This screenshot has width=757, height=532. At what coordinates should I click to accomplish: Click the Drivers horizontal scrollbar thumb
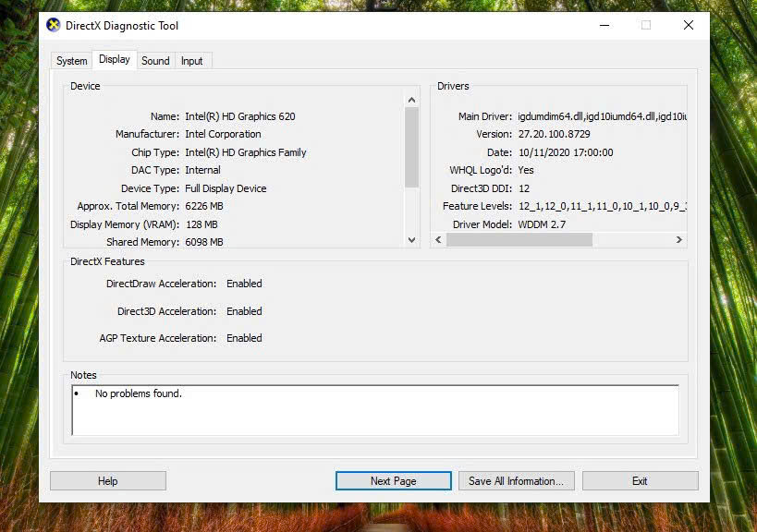click(x=519, y=240)
